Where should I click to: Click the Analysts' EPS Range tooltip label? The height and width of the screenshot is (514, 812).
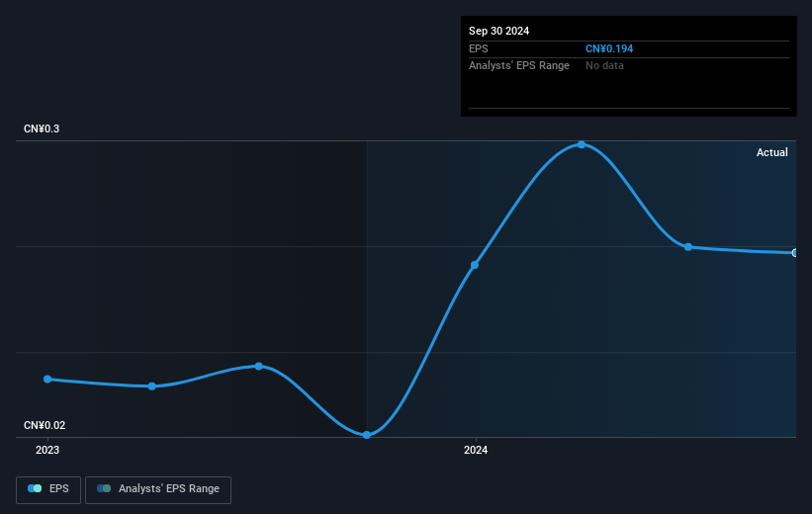(x=519, y=66)
